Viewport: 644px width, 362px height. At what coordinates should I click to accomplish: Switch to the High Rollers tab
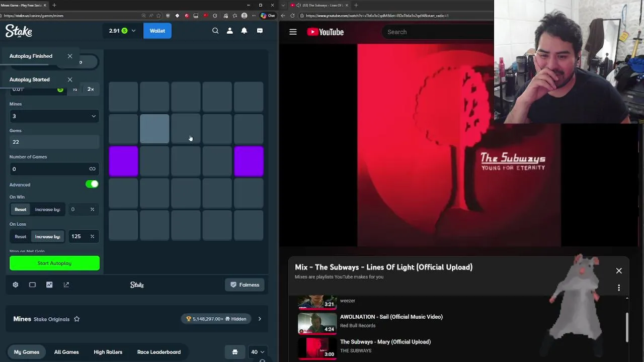click(108, 352)
